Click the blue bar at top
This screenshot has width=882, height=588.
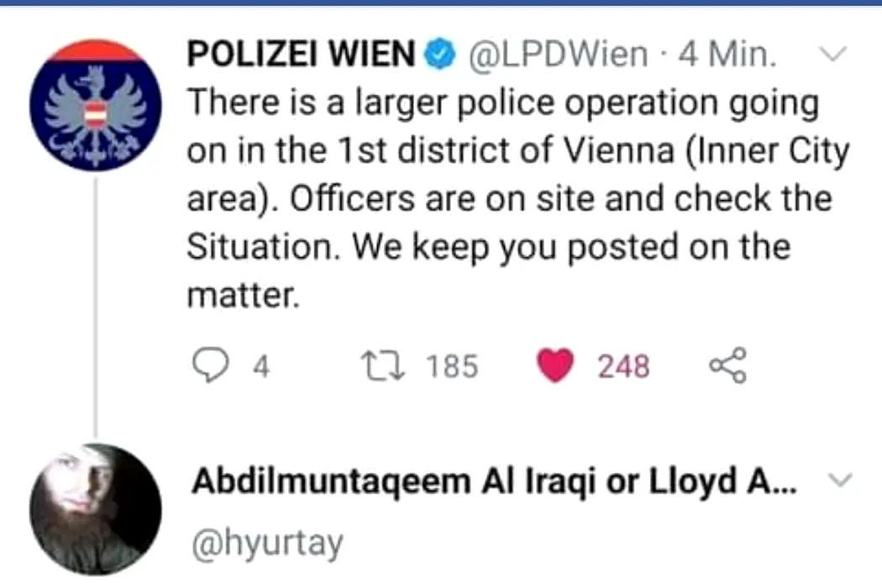pyautogui.click(x=441, y=3)
